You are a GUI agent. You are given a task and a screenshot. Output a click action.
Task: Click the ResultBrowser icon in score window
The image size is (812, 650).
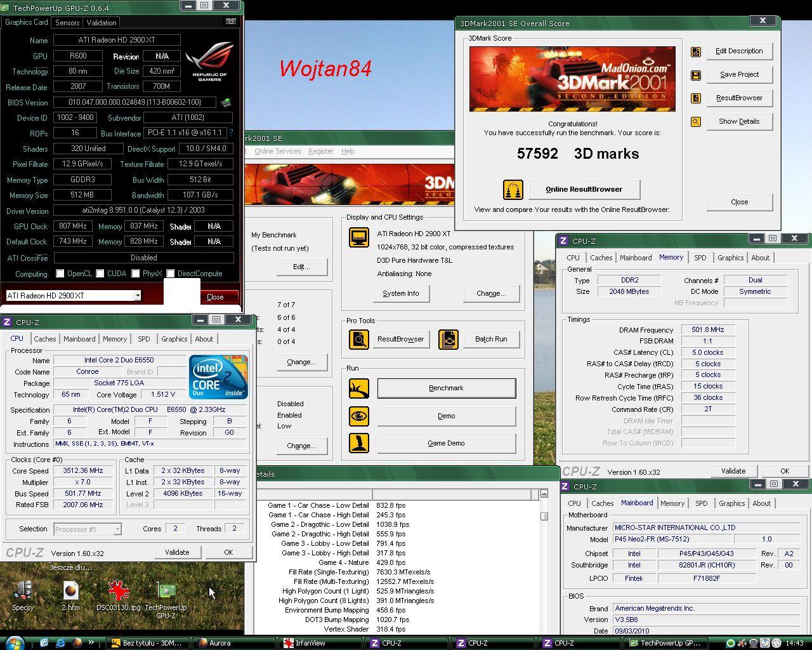pyautogui.click(x=696, y=98)
